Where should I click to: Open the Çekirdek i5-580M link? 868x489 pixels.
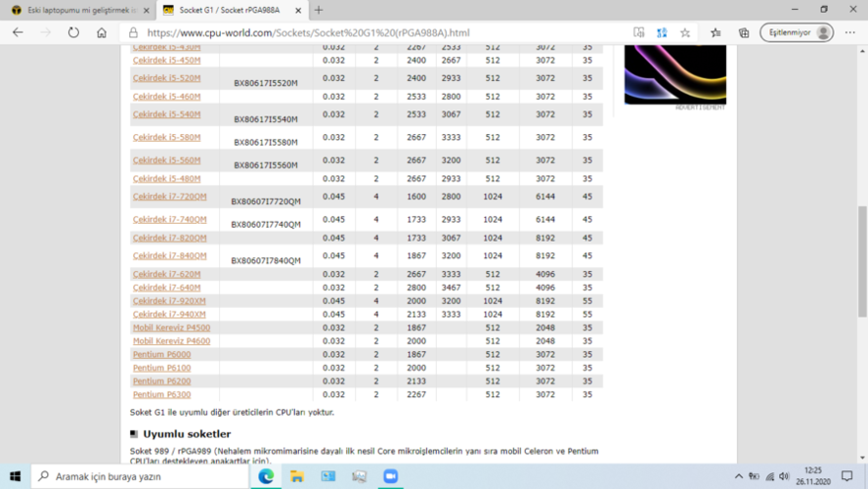coord(166,137)
